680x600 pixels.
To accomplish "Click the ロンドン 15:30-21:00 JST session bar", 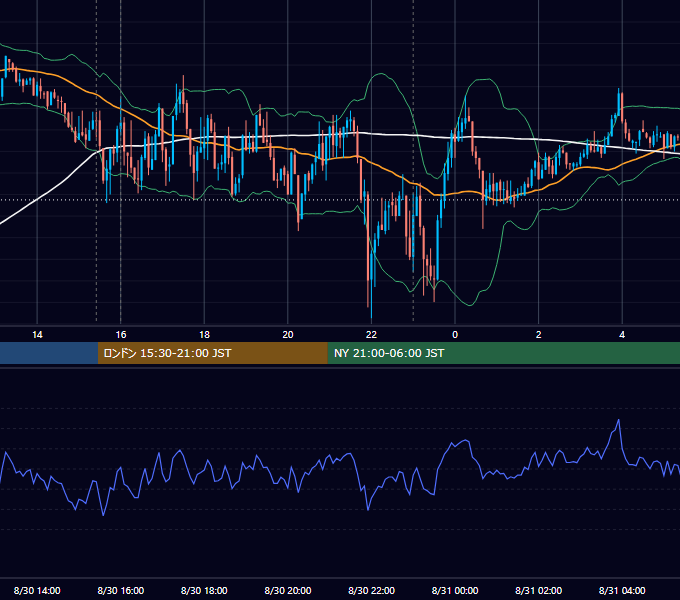I will point(212,353).
